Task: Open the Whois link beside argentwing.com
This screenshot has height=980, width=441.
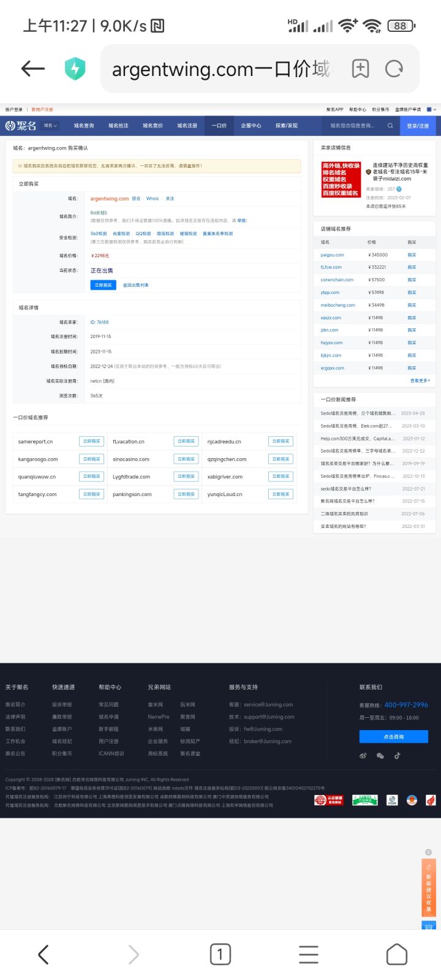Action: (153, 198)
